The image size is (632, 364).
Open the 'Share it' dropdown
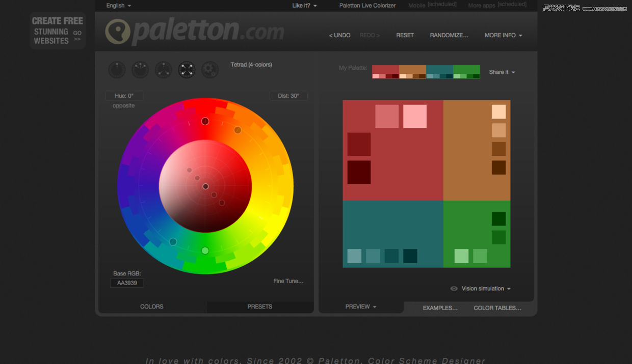click(502, 72)
